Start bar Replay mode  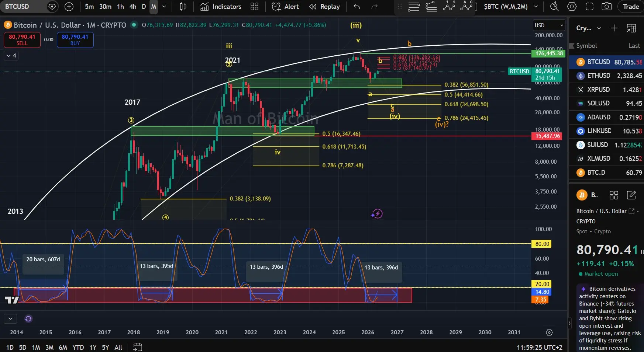point(324,7)
